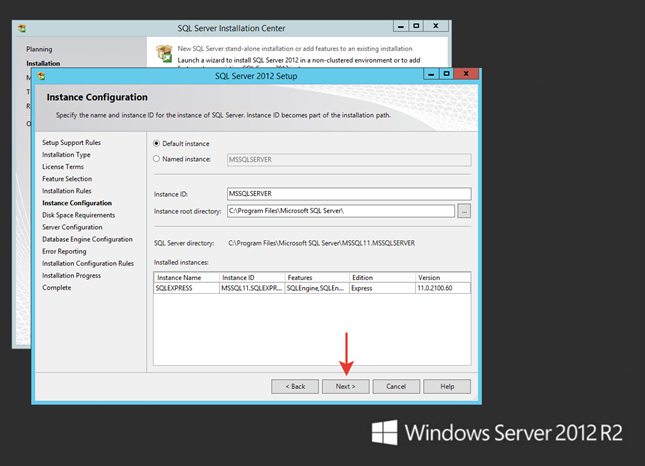This screenshot has height=466, width=645.
Task: Select Installation in Installation Center sidebar
Action: 43,63
